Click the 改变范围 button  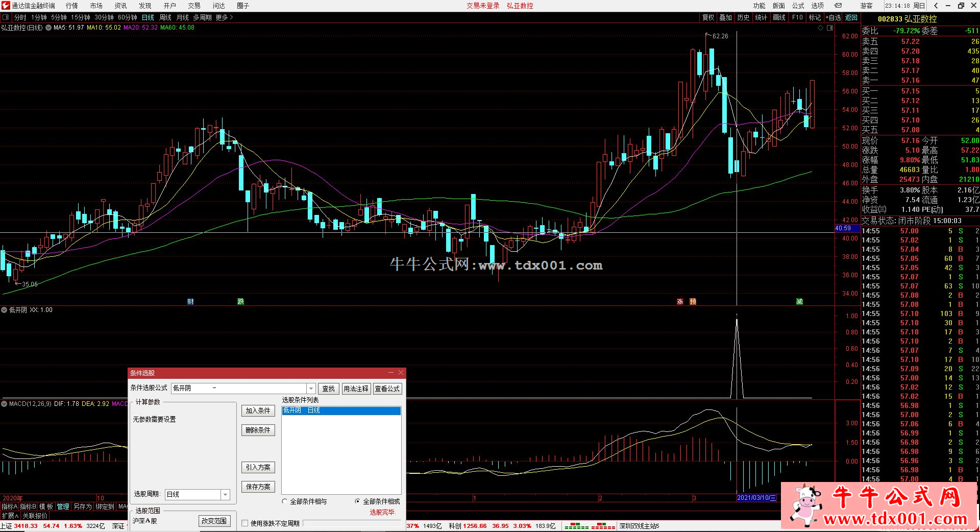(x=214, y=521)
